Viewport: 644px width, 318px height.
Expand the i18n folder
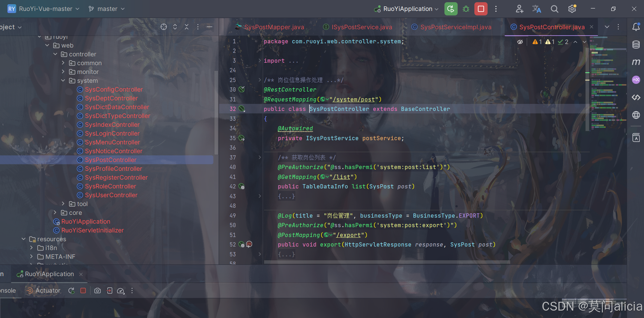[31, 248]
